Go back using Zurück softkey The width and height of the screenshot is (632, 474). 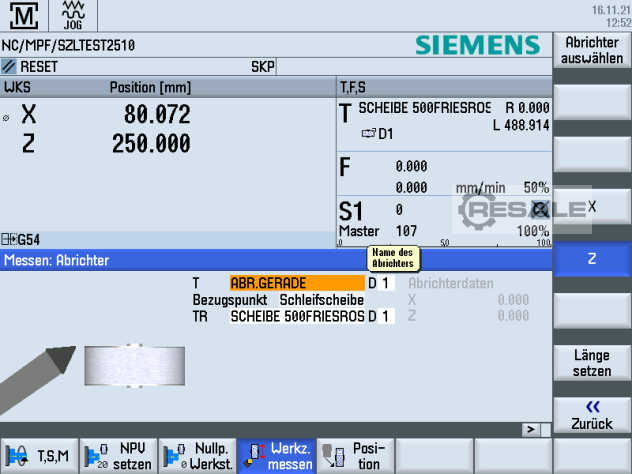(591, 415)
